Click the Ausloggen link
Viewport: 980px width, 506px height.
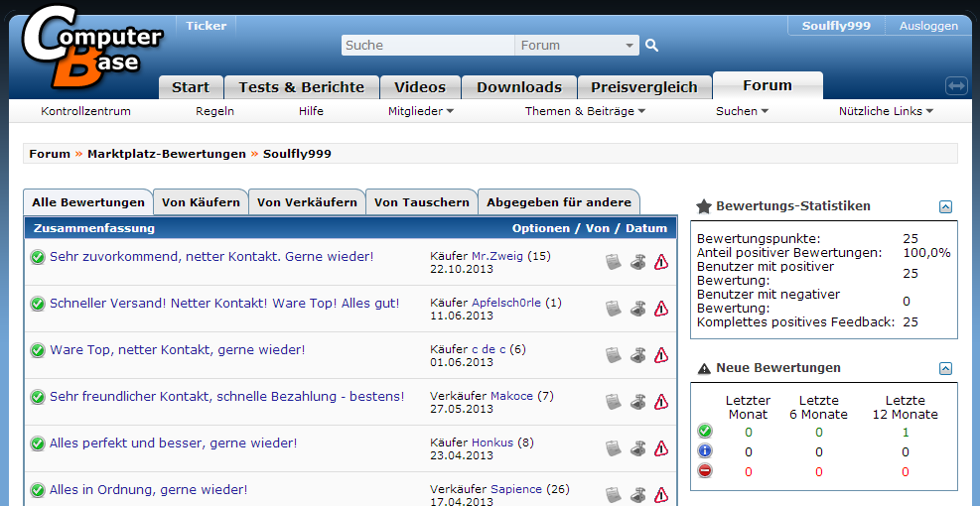click(x=928, y=26)
